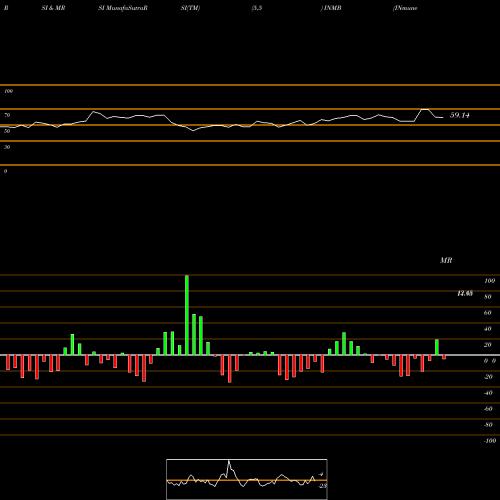500x500 pixels.
Task: Click the RSI axis label 70
Action: click(7, 115)
